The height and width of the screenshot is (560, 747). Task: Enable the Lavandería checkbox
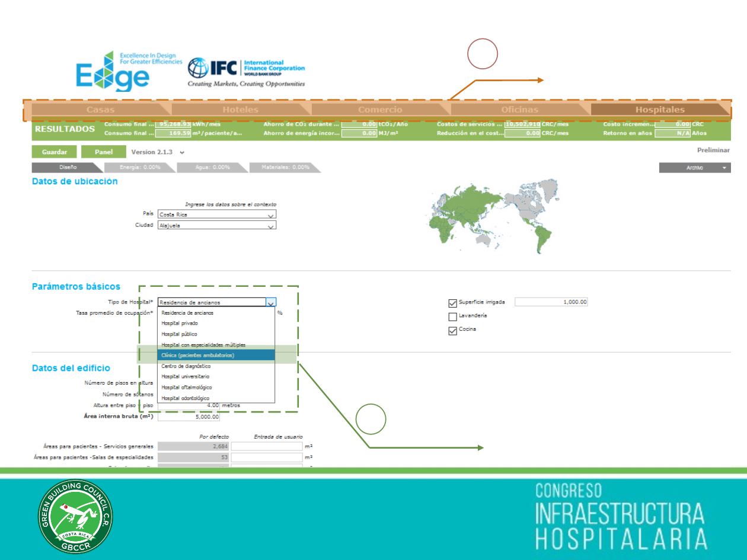453,316
